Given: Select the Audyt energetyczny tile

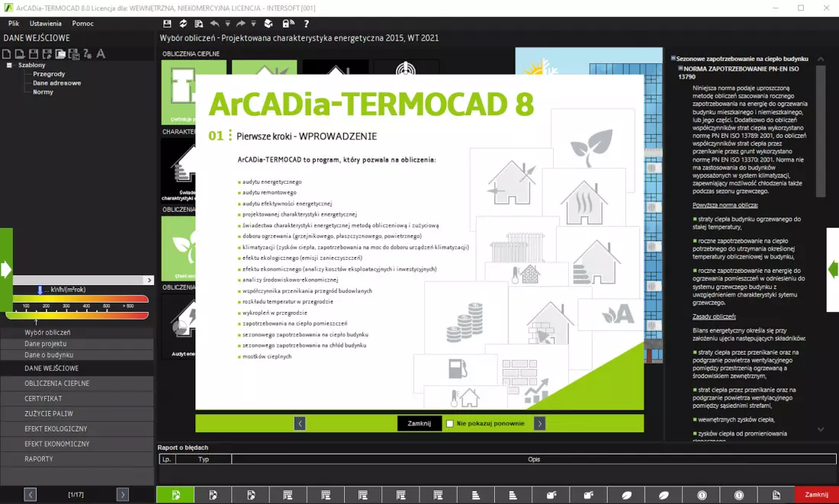Looking at the screenshot, I should (178, 326).
